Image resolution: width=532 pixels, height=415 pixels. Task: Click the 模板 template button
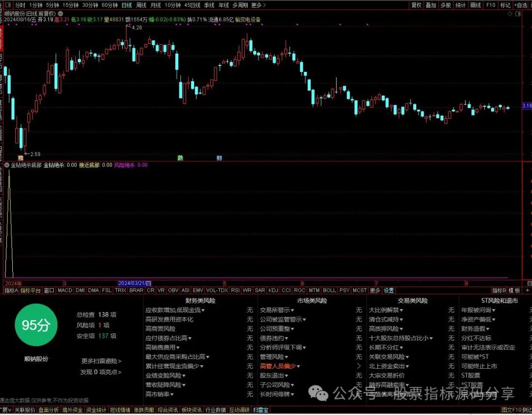514,290
